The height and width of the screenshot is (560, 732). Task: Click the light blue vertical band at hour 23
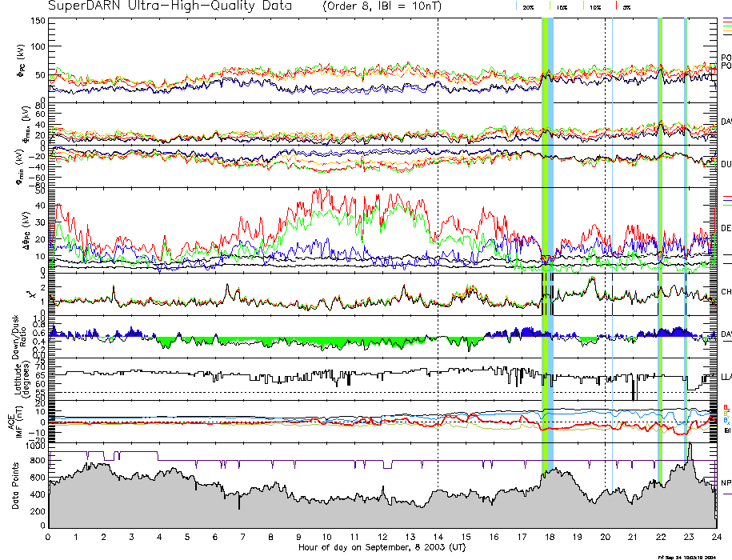point(686,240)
